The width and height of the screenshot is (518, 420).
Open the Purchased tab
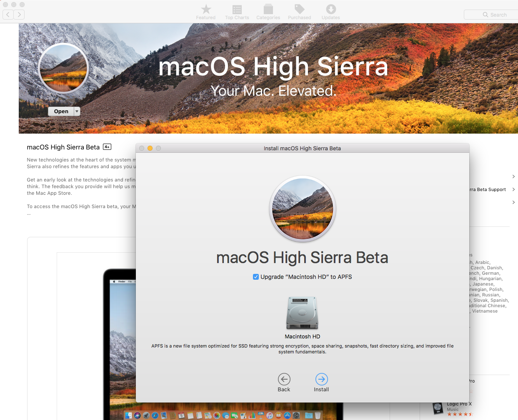tap(300, 12)
